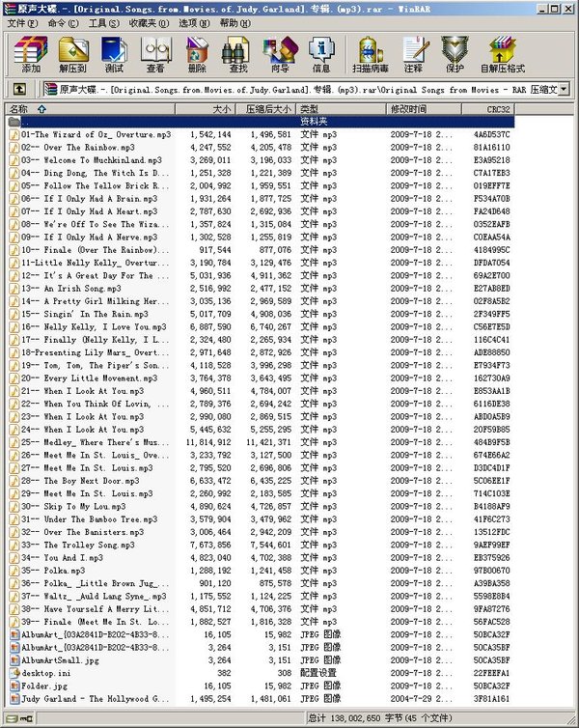
Task: Click the icon of 35-- Polka.mp3
Action: point(14,571)
